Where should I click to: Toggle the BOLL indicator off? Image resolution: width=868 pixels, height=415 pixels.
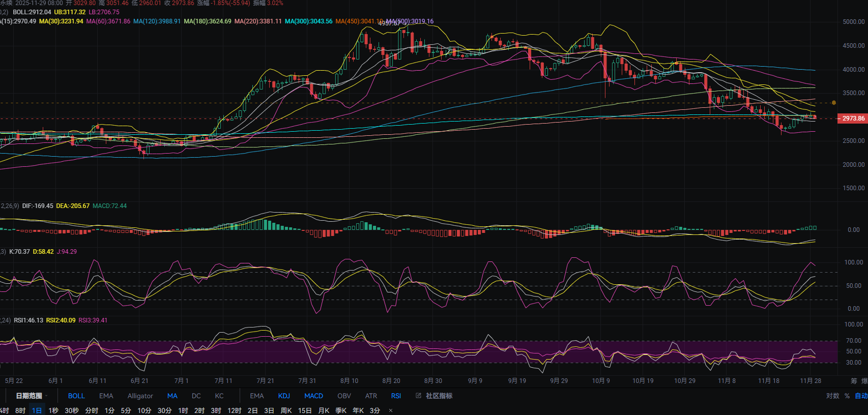tap(76, 396)
